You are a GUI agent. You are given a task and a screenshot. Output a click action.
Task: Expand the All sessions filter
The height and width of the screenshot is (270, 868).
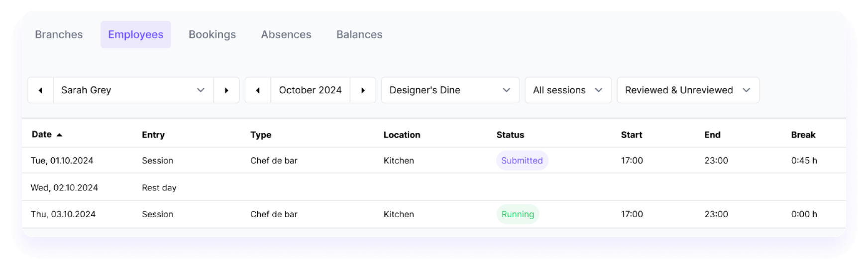point(568,90)
